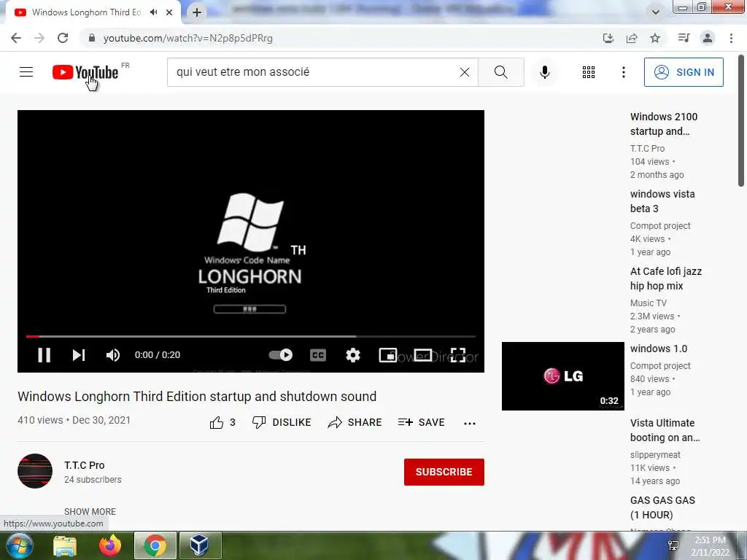Open the T.T.C Pro channel name link

pyautogui.click(x=85, y=465)
